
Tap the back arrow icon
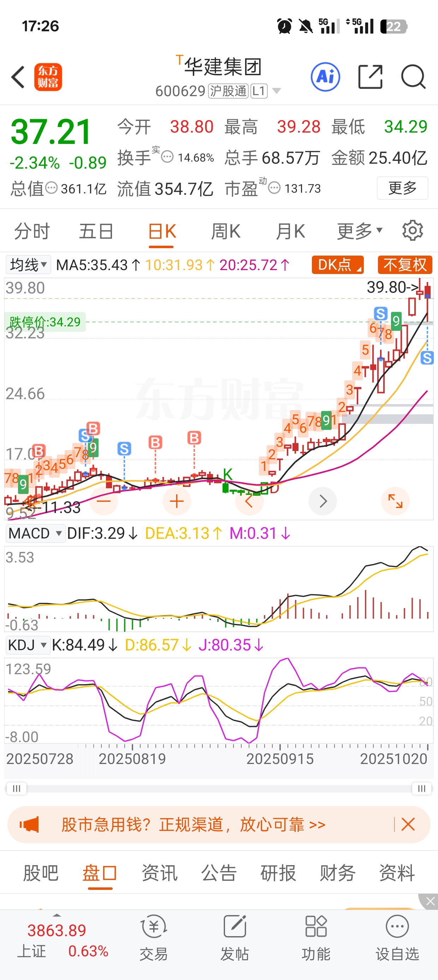pos(18,77)
